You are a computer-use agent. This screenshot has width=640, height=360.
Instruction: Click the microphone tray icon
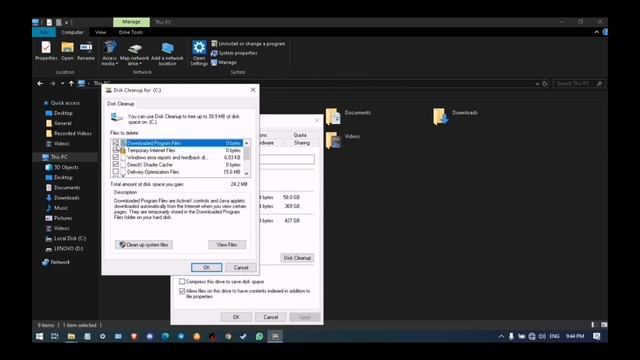click(511, 336)
